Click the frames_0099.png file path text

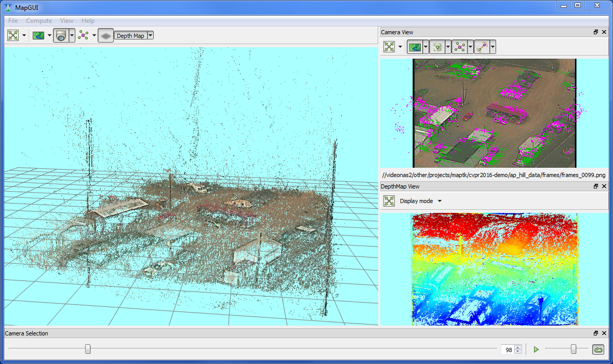tap(494, 175)
